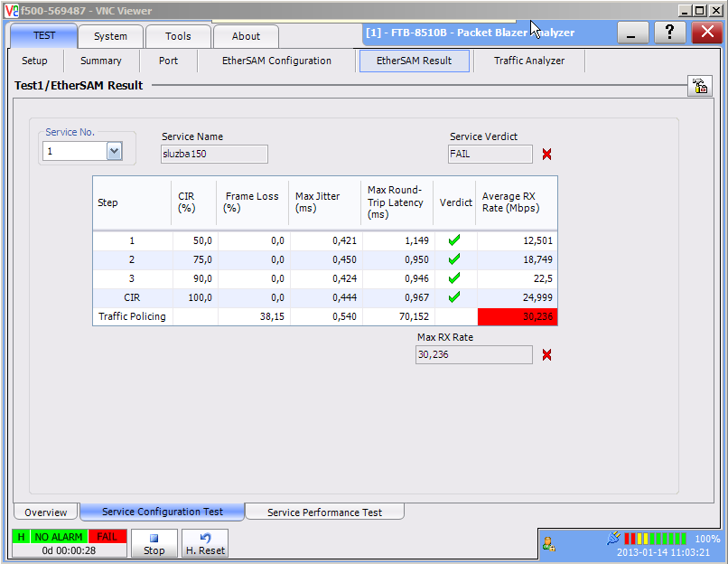Select the Traffic Policing row label
The image size is (728, 564).
(132, 316)
